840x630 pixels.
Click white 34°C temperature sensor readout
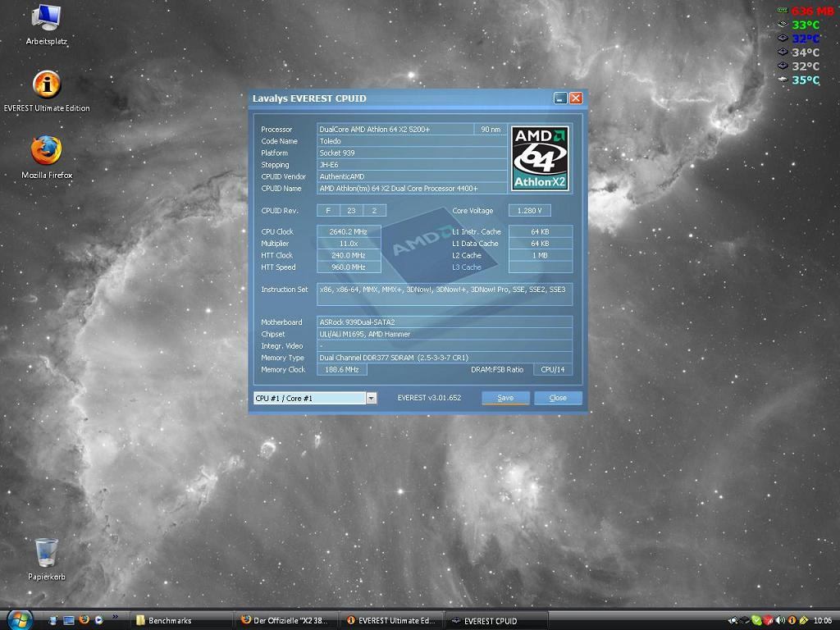point(799,52)
